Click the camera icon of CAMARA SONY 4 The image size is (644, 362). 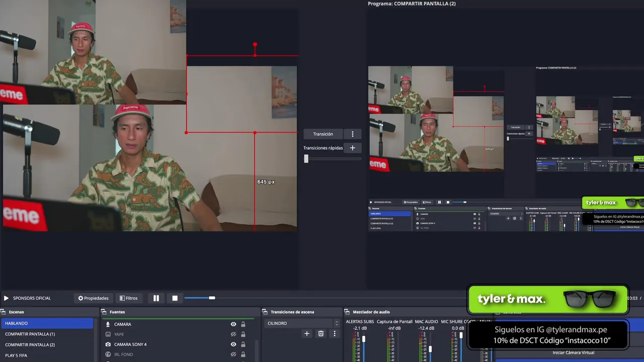pyautogui.click(x=108, y=344)
